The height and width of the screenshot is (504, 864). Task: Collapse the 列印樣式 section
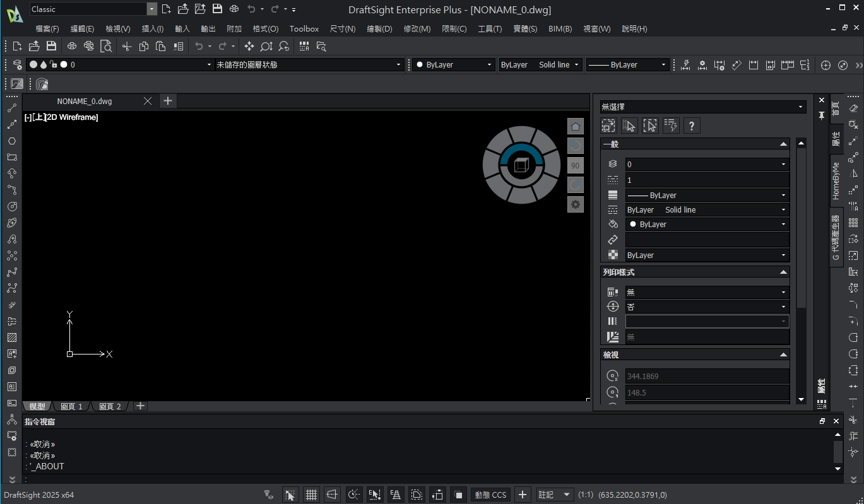tap(783, 273)
